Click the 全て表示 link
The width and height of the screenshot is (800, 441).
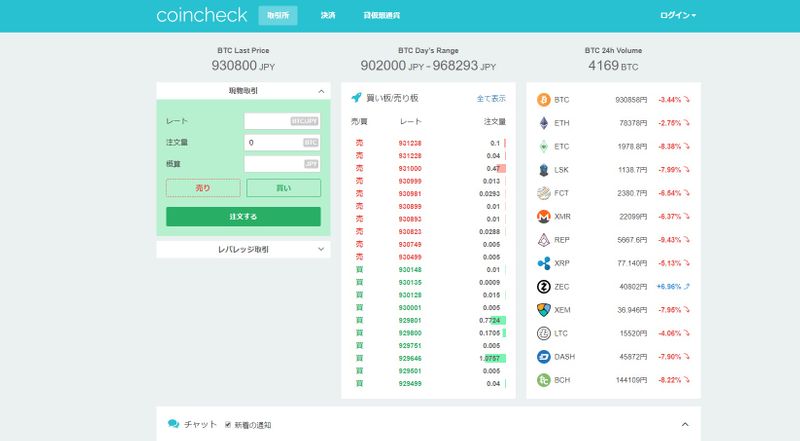(x=491, y=99)
